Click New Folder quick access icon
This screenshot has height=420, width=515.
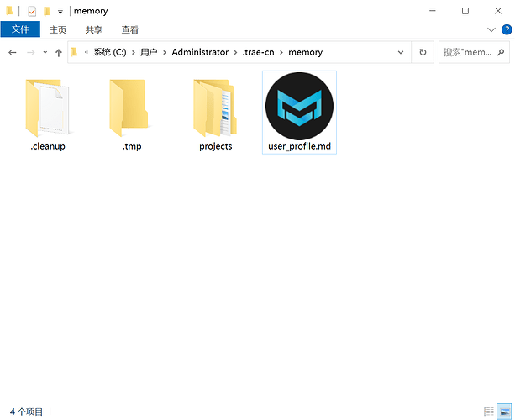click(x=47, y=11)
